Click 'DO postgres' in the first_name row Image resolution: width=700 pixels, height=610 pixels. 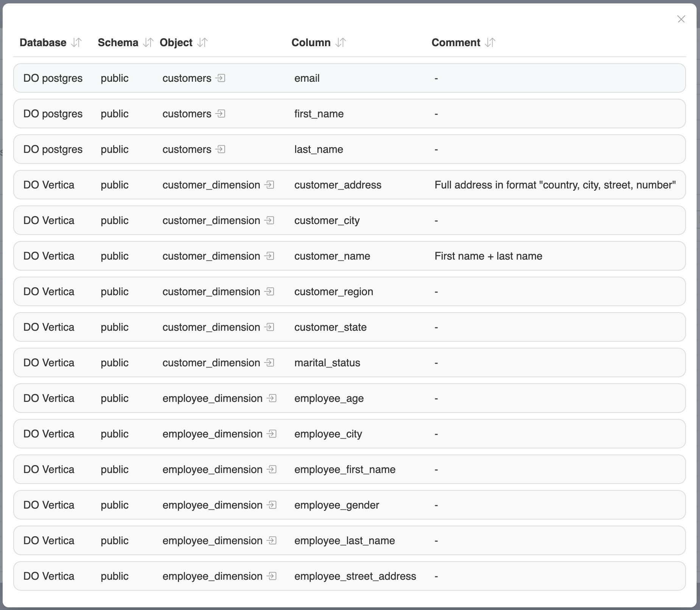53,114
